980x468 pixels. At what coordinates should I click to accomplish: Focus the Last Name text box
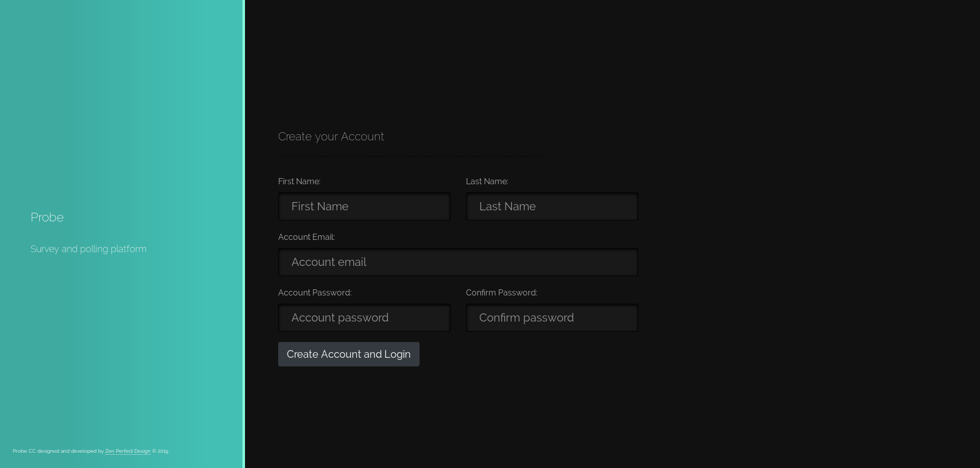pyautogui.click(x=552, y=207)
